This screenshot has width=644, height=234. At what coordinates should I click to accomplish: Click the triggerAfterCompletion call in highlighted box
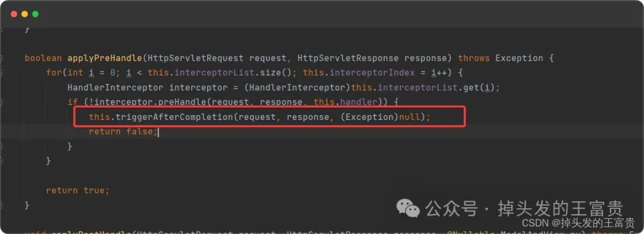coord(174,117)
